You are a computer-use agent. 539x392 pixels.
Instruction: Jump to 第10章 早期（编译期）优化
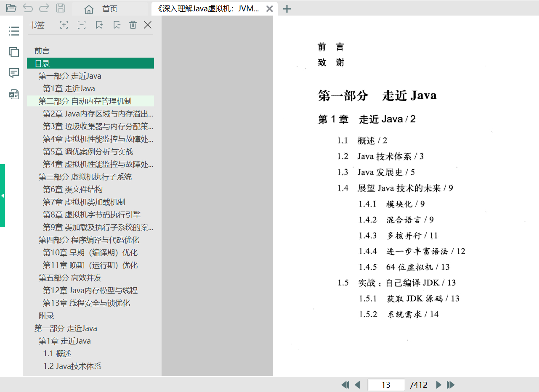pos(90,253)
